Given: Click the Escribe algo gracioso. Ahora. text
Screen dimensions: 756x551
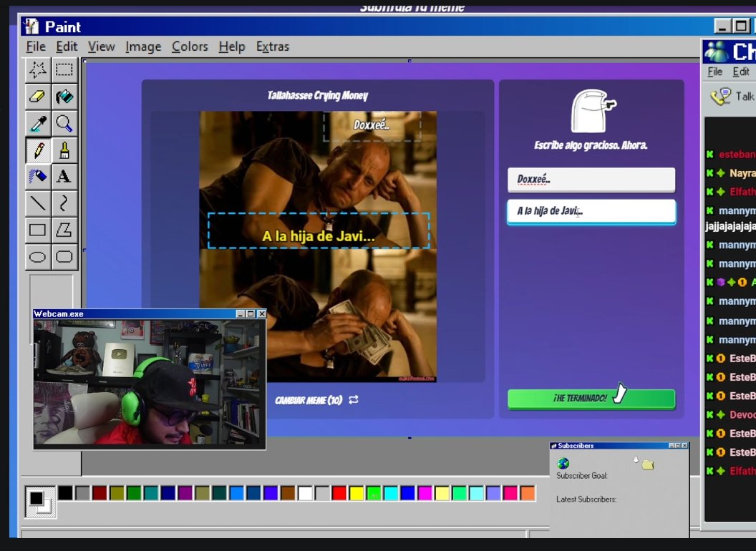Looking at the screenshot, I should coord(591,145).
